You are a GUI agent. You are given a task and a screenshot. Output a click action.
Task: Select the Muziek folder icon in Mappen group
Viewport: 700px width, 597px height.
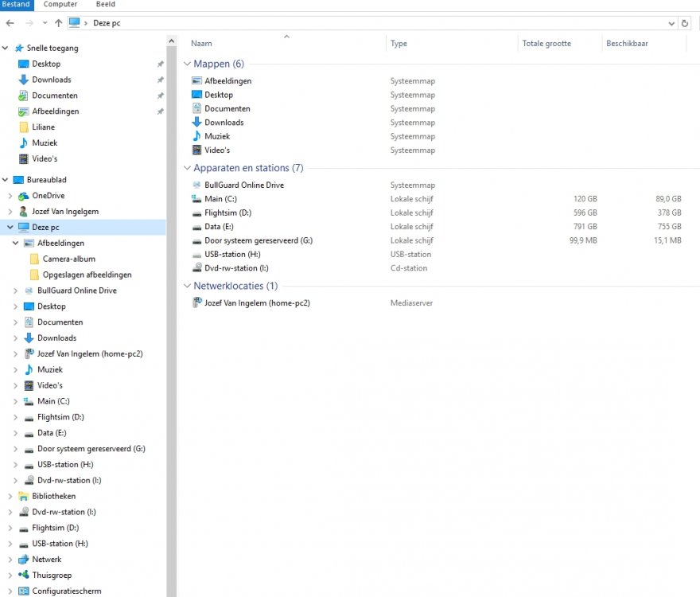197,136
